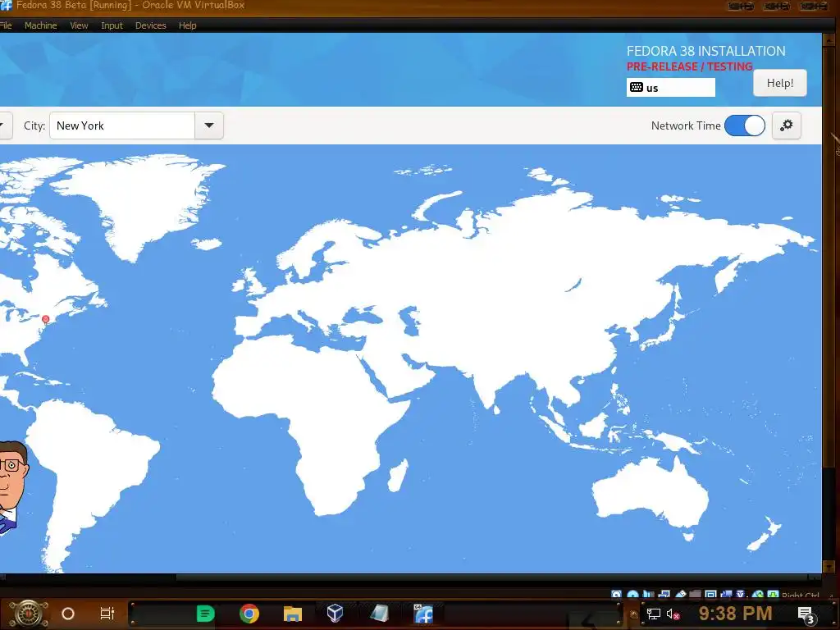Viewport: 840px width, 630px height.
Task: Open the Machine menu
Action: (x=41, y=25)
